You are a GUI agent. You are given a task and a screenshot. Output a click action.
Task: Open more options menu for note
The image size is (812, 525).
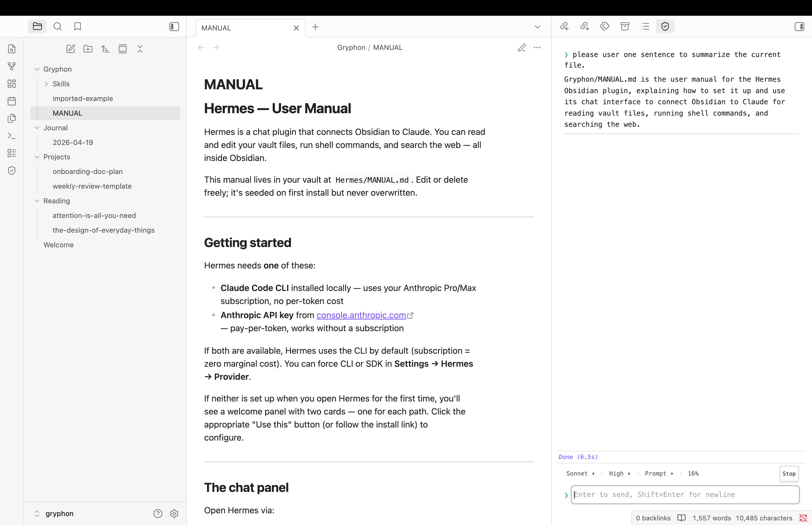click(x=537, y=48)
